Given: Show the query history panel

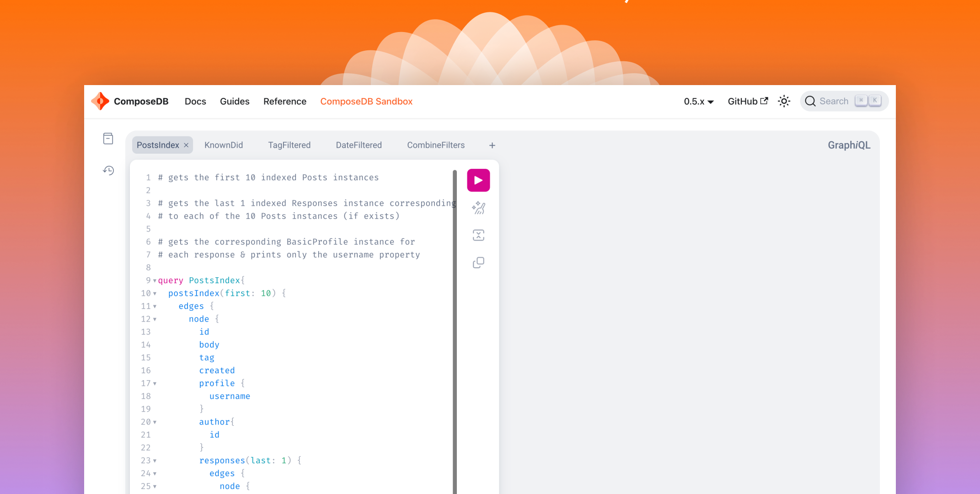Looking at the screenshot, I should tap(108, 171).
